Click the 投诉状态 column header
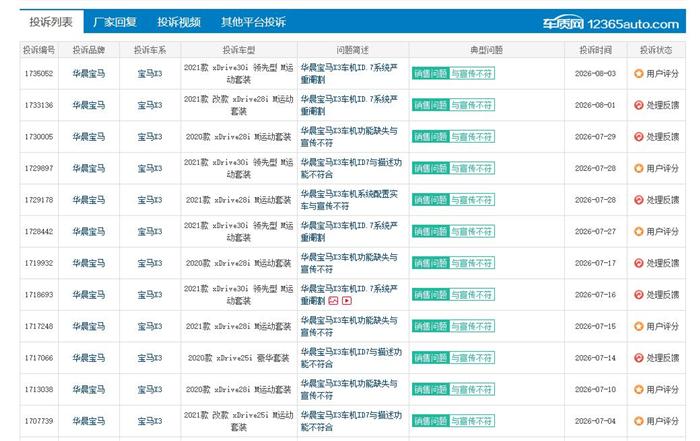Screen dimensions: 700x441 pyautogui.click(x=656, y=50)
